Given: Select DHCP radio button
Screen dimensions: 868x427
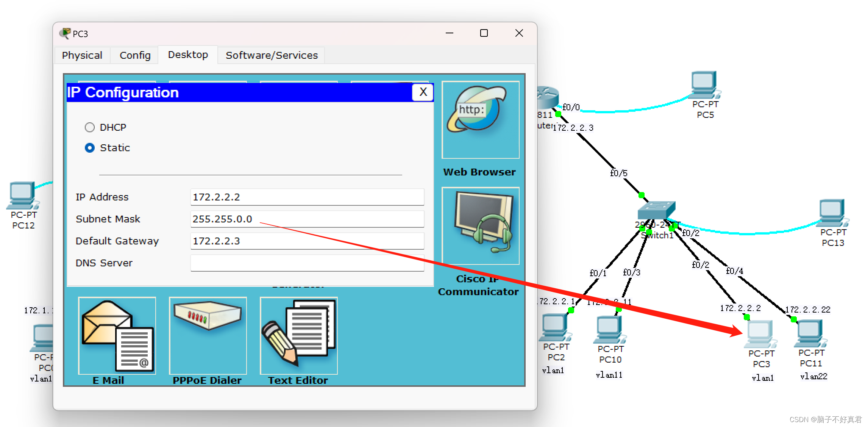Looking at the screenshot, I should pyautogui.click(x=90, y=127).
